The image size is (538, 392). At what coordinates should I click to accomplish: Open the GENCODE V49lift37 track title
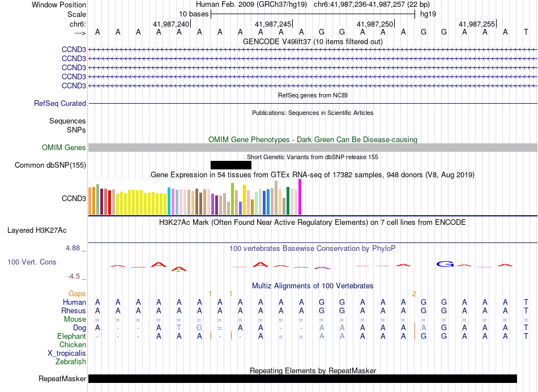313,41
